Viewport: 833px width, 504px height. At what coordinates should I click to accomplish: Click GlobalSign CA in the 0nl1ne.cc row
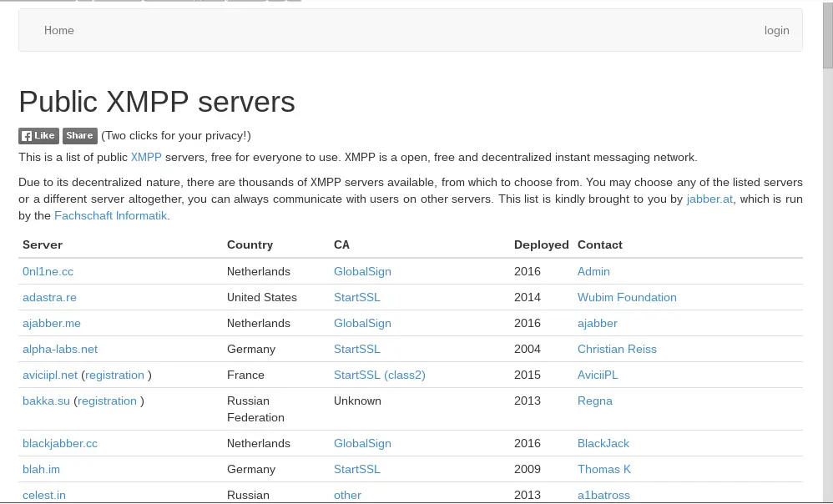362,271
